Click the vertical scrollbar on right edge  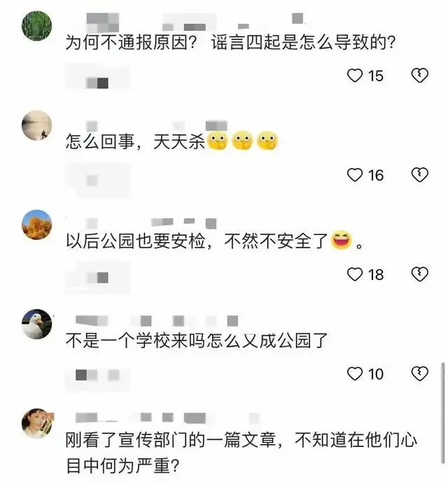pos(443,413)
